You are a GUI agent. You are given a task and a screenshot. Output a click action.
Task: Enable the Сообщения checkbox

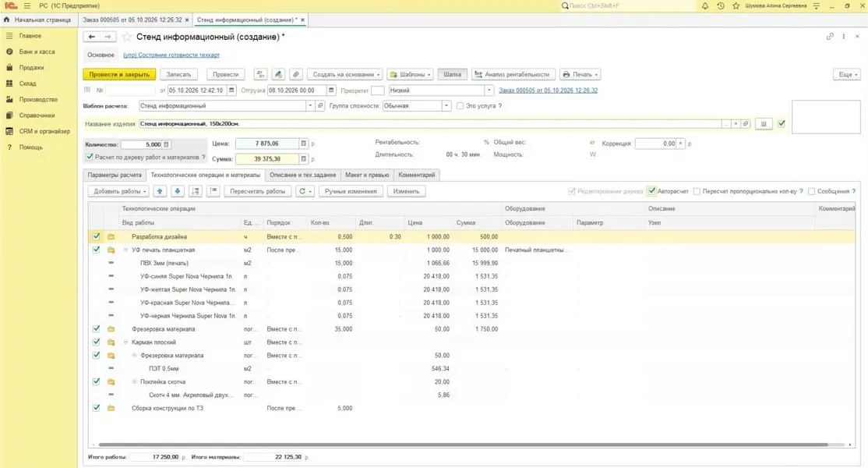[x=812, y=191]
